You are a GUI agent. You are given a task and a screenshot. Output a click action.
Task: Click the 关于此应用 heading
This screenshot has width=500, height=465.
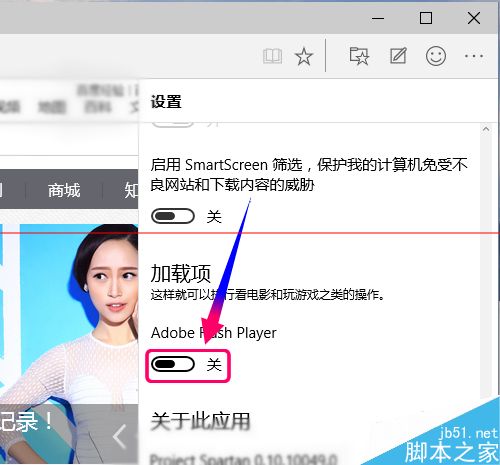(200, 421)
